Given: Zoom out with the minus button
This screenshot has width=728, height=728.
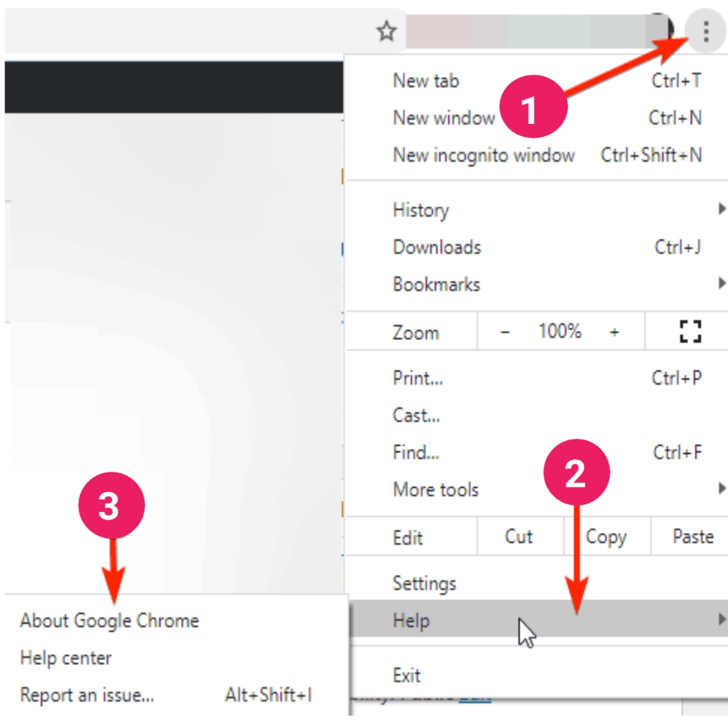Looking at the screenshot, I should 504,332.
